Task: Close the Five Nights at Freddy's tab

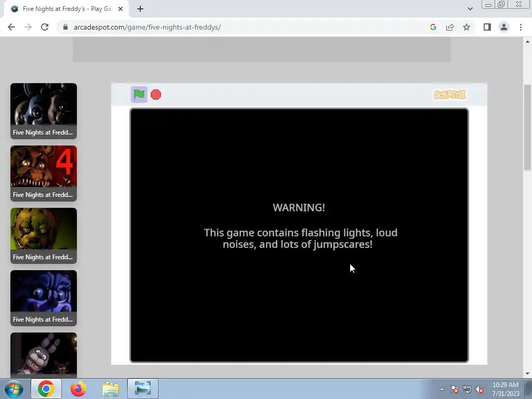Action: click(121, 9)
